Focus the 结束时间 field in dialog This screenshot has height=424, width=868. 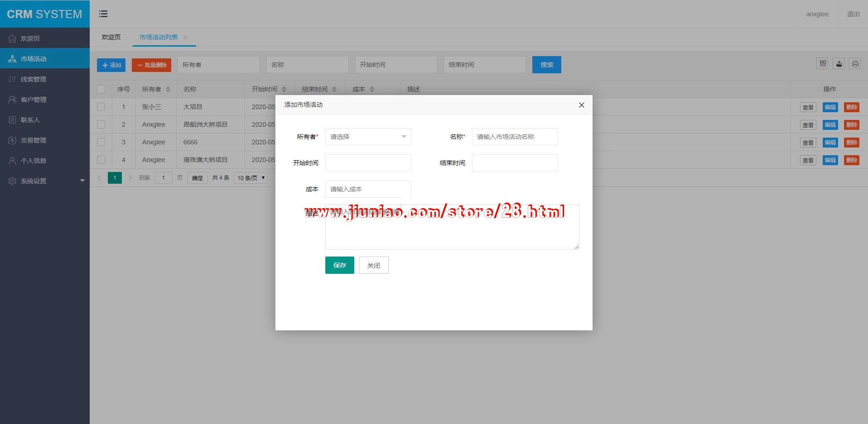tap(515, 163)
